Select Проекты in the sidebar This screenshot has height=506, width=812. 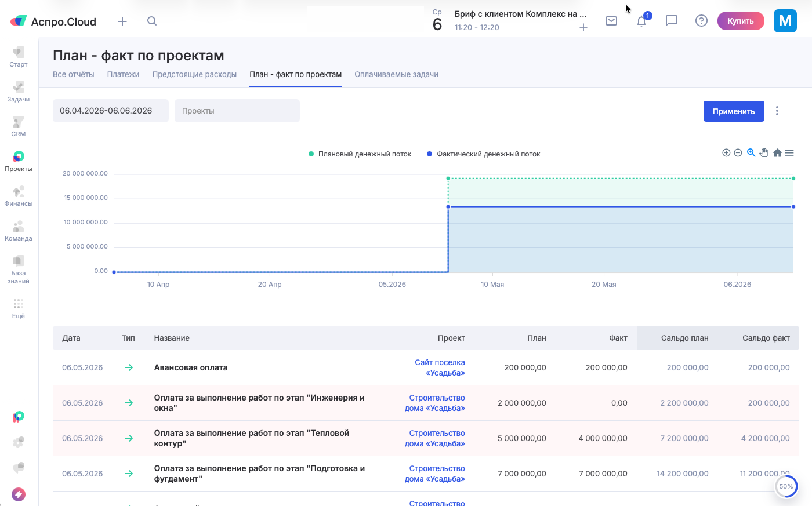tap(19, 161)
